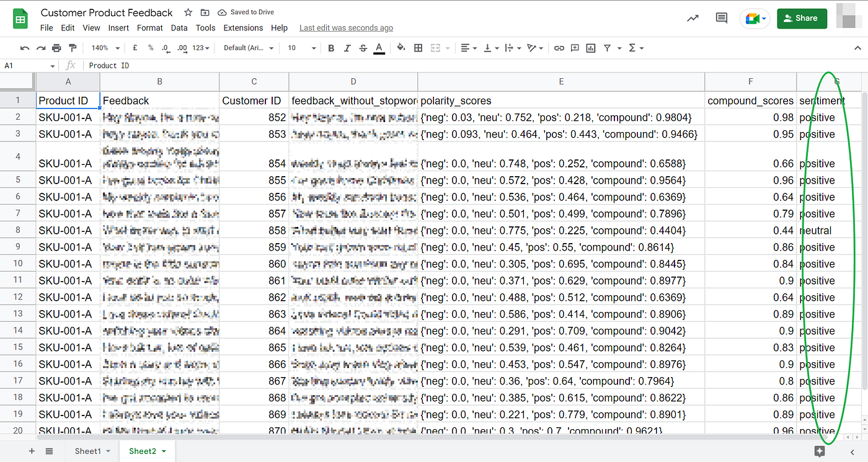
Task: Undo the last action
Action: (x=25, y=48)
